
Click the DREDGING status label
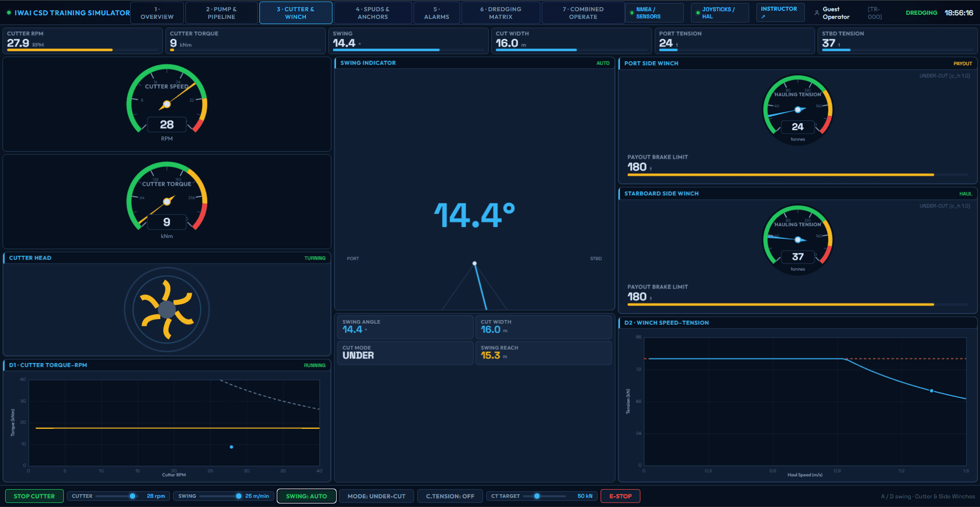(921, 13)
